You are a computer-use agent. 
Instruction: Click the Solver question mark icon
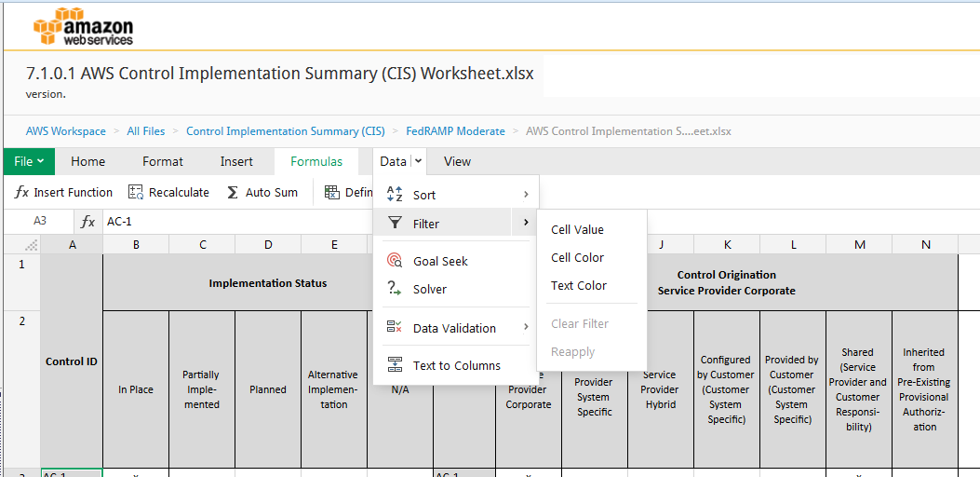395,289
